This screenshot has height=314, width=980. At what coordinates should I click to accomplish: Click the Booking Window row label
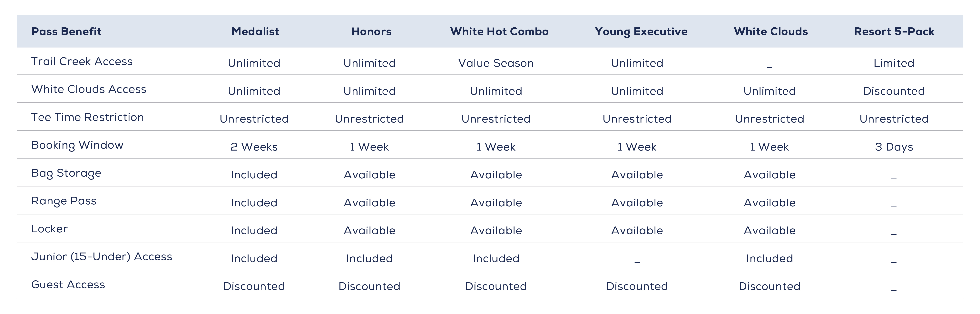coord(77,145)
